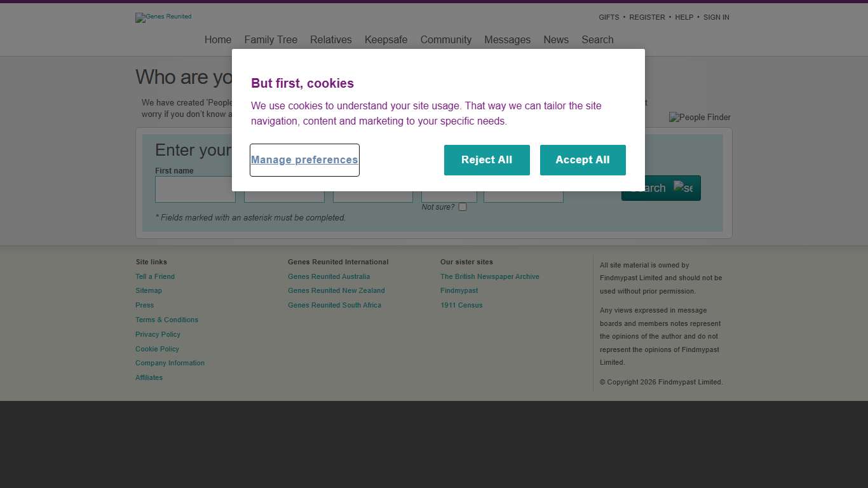Go to the Relatives section
Screen dimensions: 868x488
pyautogui.click(x=330, y=39)
